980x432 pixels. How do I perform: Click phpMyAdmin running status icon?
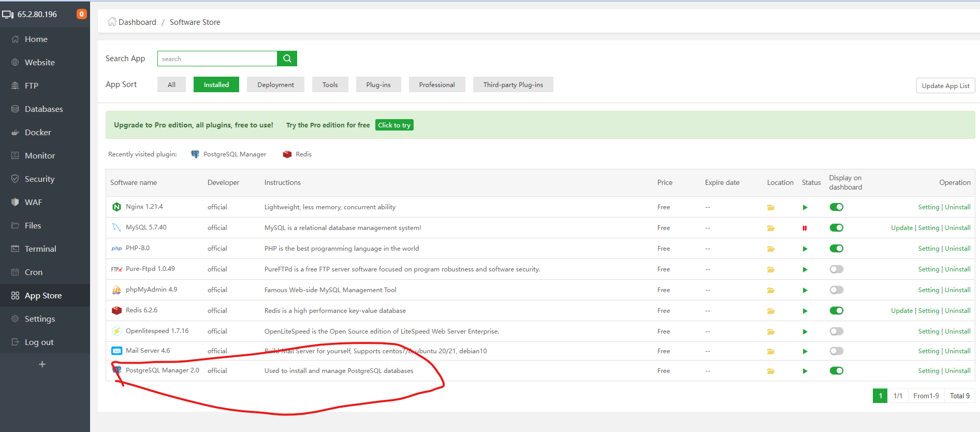805,290
